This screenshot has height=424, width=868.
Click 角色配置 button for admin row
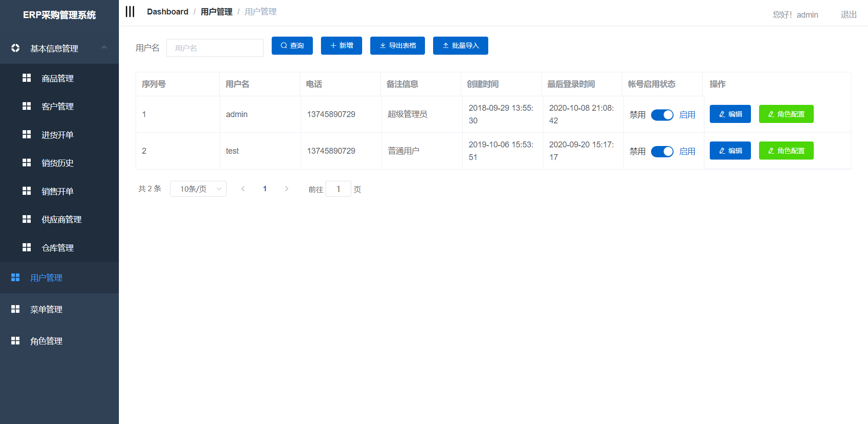(x=786, y=114)
